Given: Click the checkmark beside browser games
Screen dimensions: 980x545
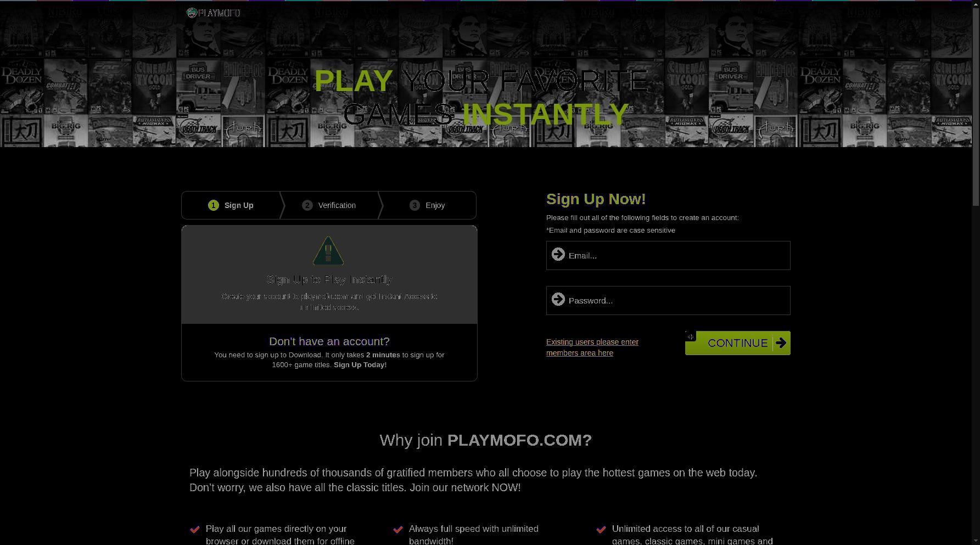Looking at the screenshot, I should tap(194, 530).
